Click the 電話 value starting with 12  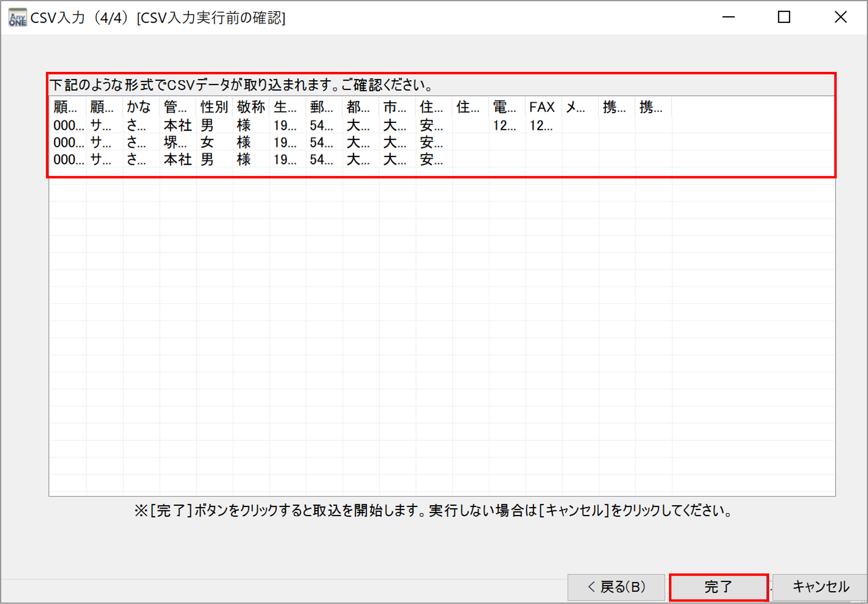tap(505, 125)
